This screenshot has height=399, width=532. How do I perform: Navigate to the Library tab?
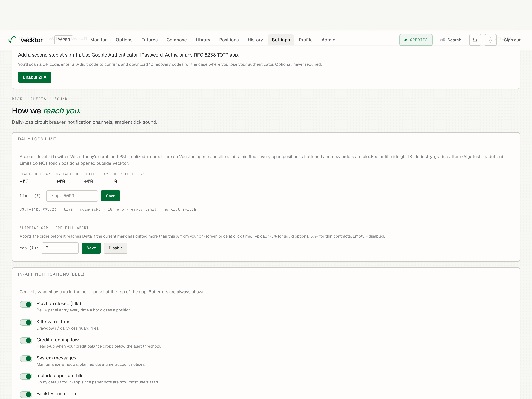point(203,40)
